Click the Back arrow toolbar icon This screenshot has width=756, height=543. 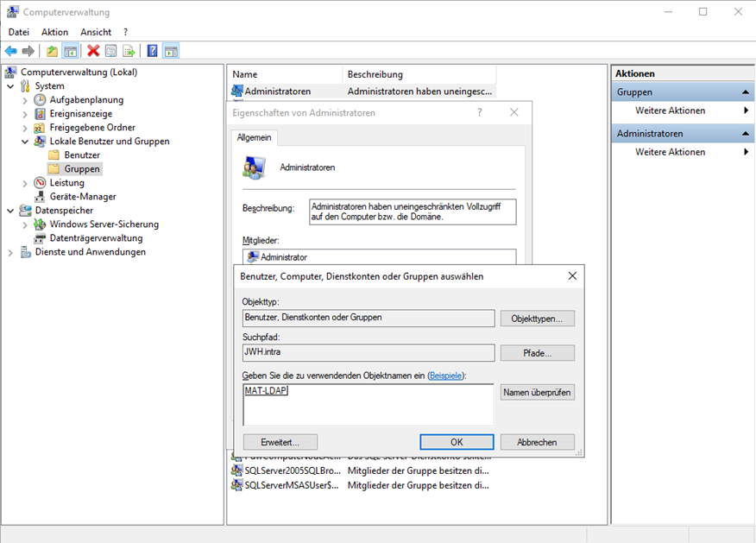click(10, 51)
